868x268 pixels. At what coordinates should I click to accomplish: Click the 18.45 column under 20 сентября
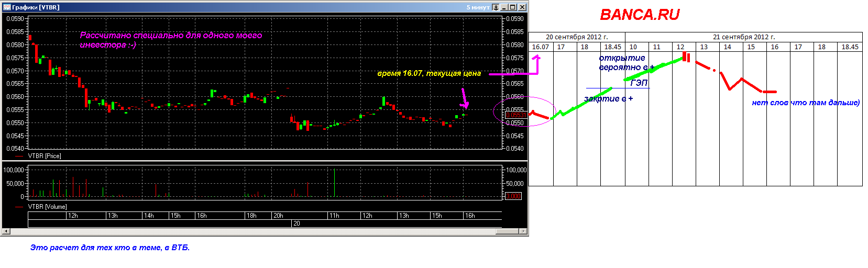[x=612, y=47]
